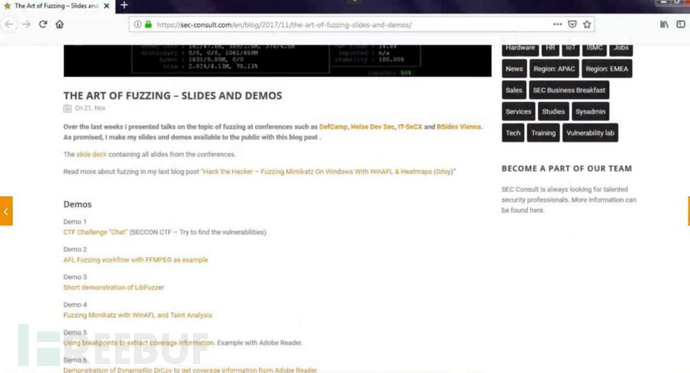Viewport: 690px width, 373px height.
Task: Bookmark this page with the star icon
Action: (587, 24)
